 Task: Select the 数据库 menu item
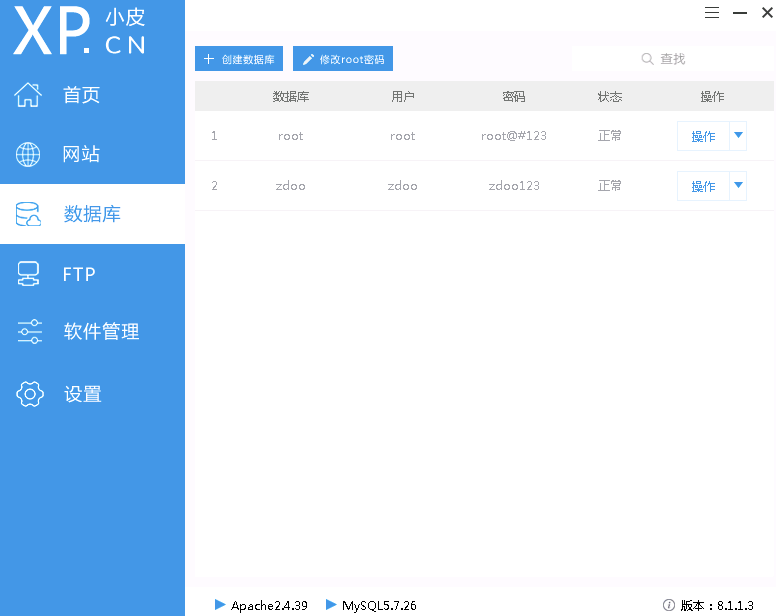[93, 214]
